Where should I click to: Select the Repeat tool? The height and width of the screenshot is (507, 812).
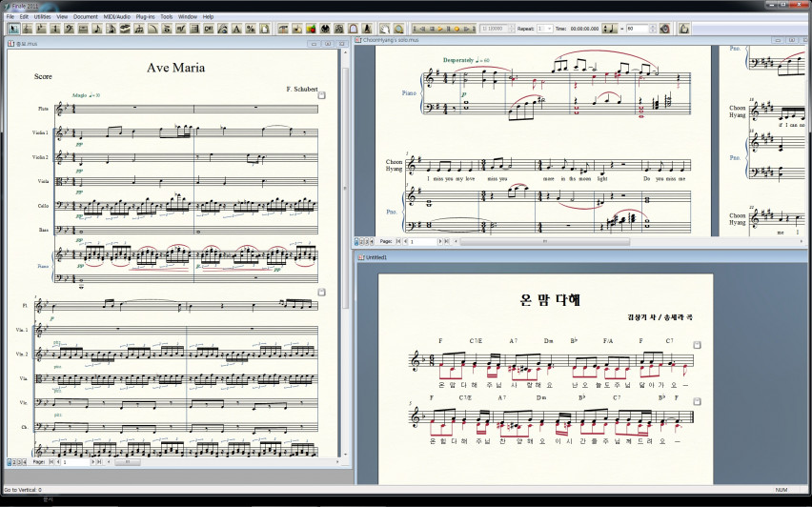point(194,29)
